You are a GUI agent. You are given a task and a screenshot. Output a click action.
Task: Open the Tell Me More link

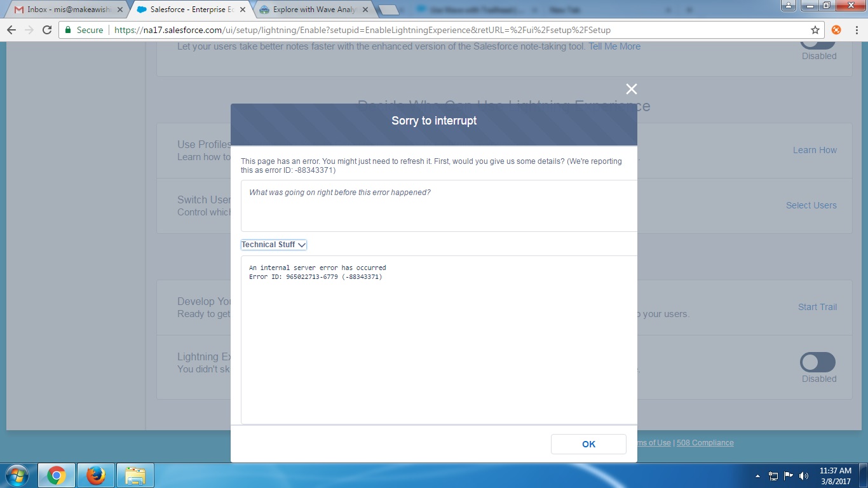click(614, 46)
